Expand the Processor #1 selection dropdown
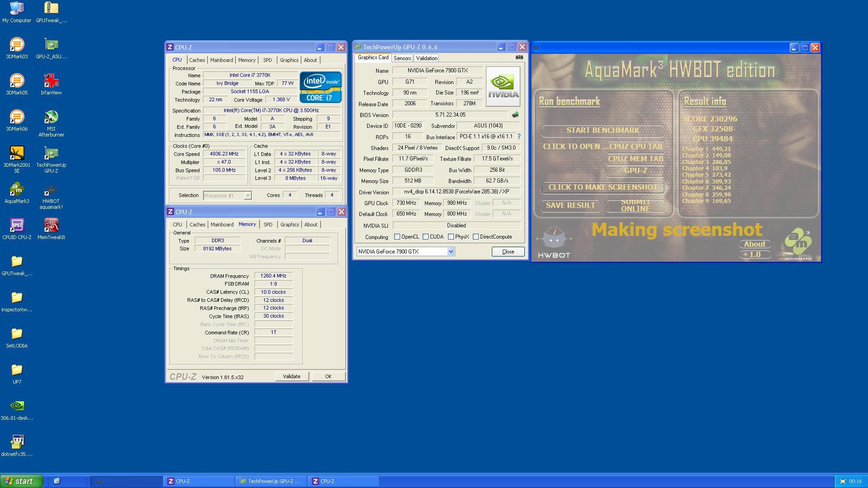 (x=247, y=196)
